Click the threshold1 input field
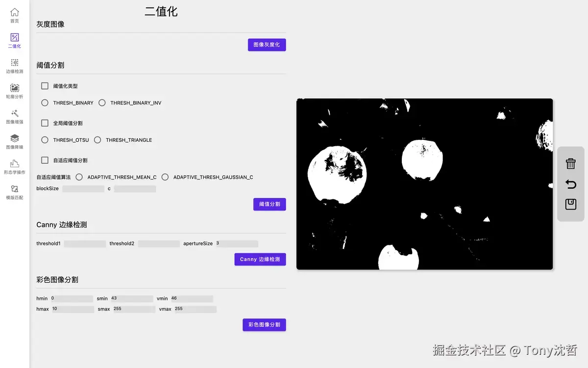The image size is (588, 368). [x=86, y=243]
